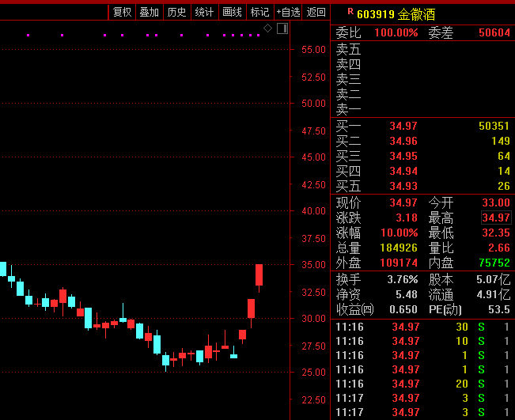Add stock via +自选 button

tap(288, 13)
